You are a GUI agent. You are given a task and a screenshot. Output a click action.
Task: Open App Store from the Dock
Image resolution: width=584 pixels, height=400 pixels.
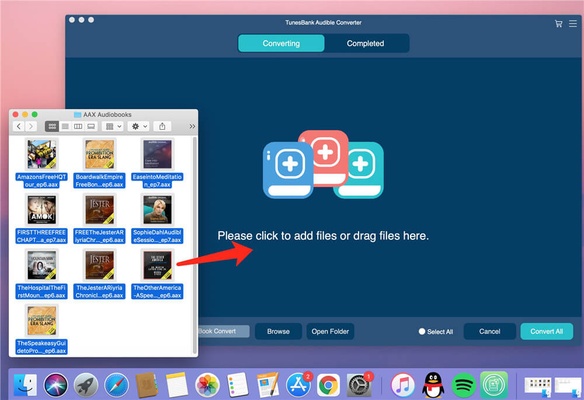[298, 385]
